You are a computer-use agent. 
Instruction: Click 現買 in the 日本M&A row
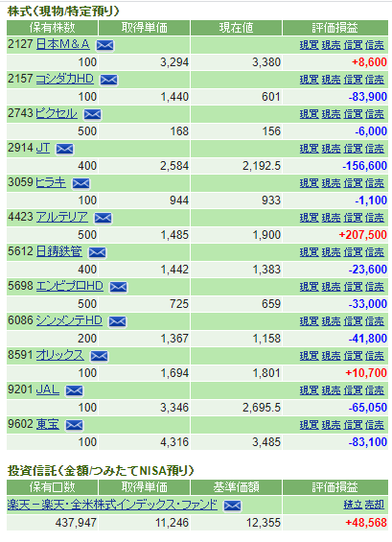(x=309, y=45)
